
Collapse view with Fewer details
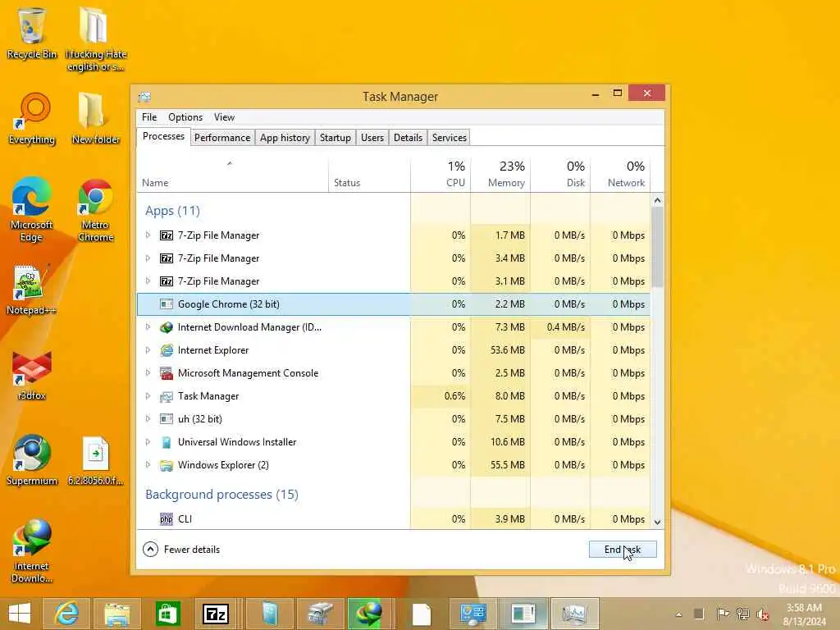[x=181, y=550]
